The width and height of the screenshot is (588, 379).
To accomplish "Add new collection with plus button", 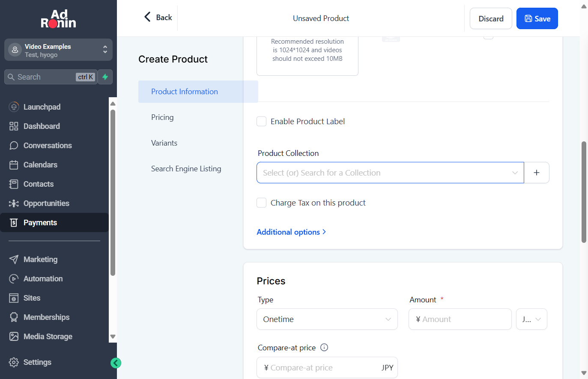I will click(x=536, y=173).
